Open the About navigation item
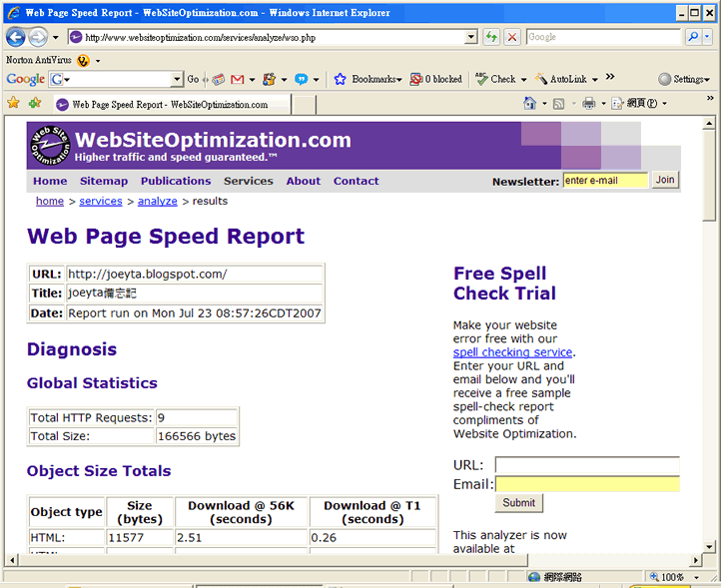This screenshot has height=588, width=721. point(304,181)
